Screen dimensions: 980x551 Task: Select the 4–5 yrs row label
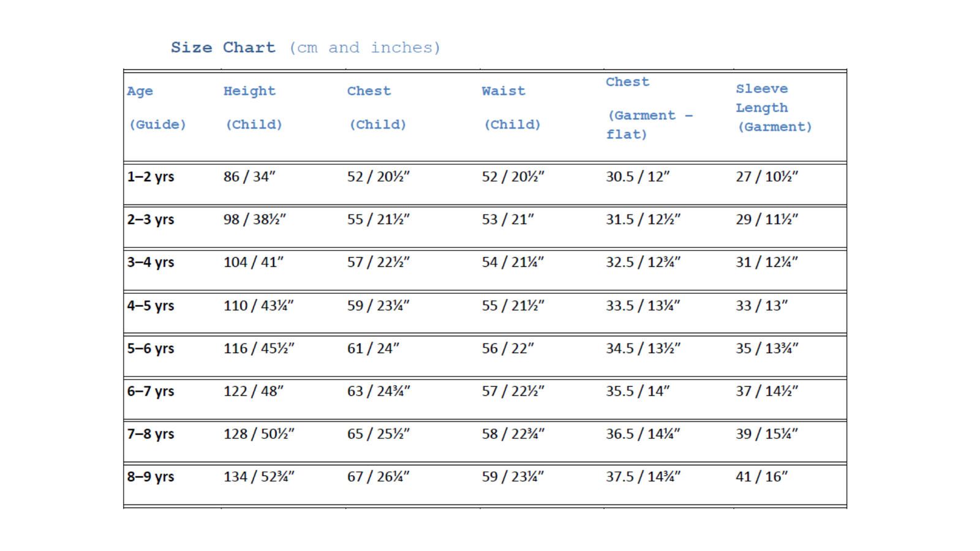pos(151,305)
